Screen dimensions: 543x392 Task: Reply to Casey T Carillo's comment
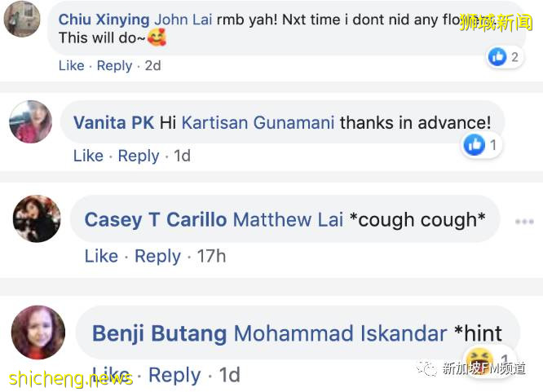point(157,256)
